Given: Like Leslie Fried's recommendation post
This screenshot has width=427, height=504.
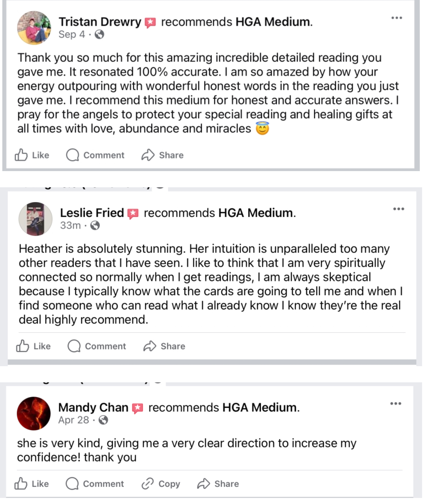Looking at the screenshot, I should (x=33, y=346).
